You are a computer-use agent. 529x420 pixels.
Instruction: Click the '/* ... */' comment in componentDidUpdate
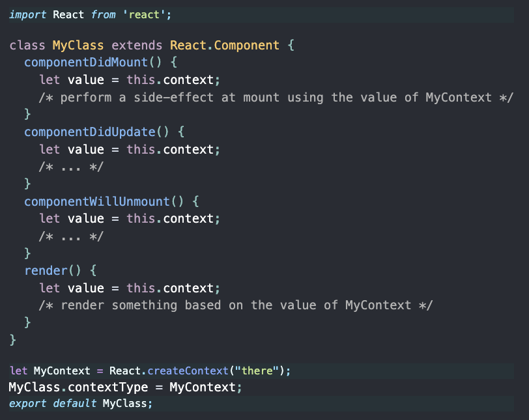coord(71,167)
